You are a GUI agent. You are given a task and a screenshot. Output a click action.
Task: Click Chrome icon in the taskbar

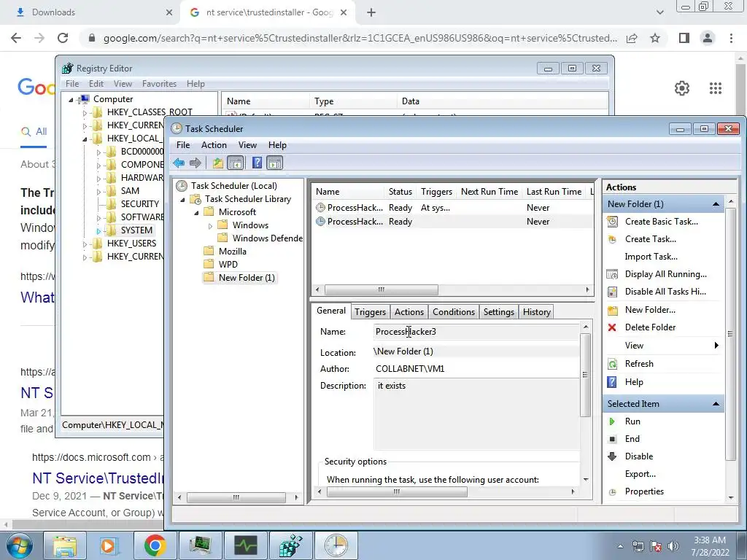[x=155, y=545]
